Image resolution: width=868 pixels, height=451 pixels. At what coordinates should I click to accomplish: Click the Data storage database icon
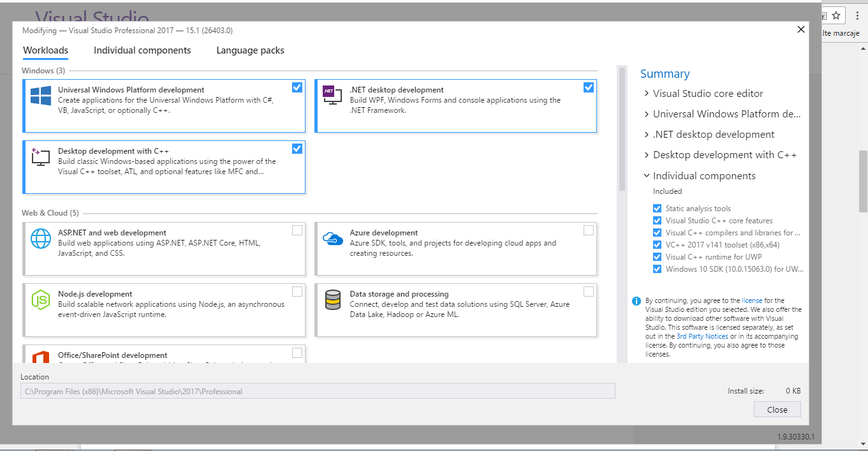coord(332,300)
